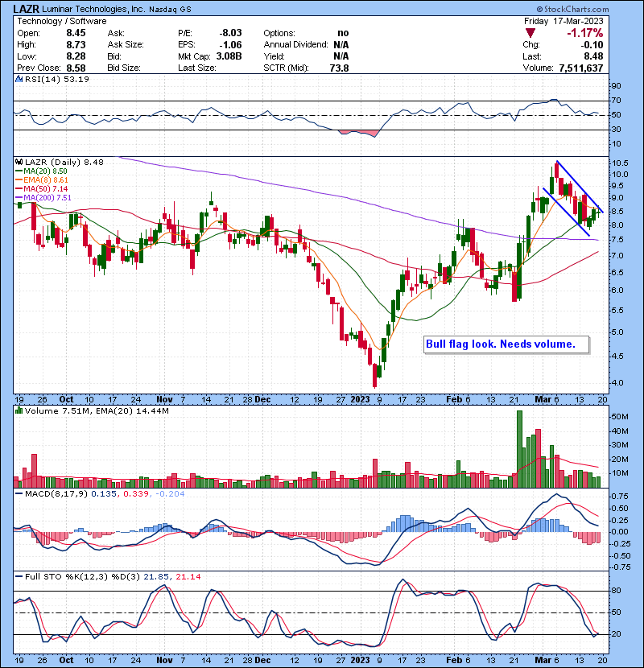Click the Low value 8.28
The image size is (644, 668).
pyautogui.click(x=76, y=56)
